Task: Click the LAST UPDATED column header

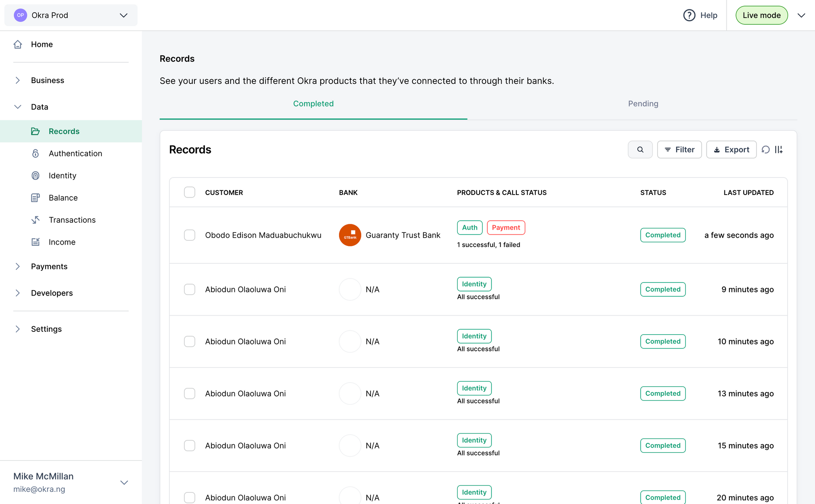Action: 749,193
